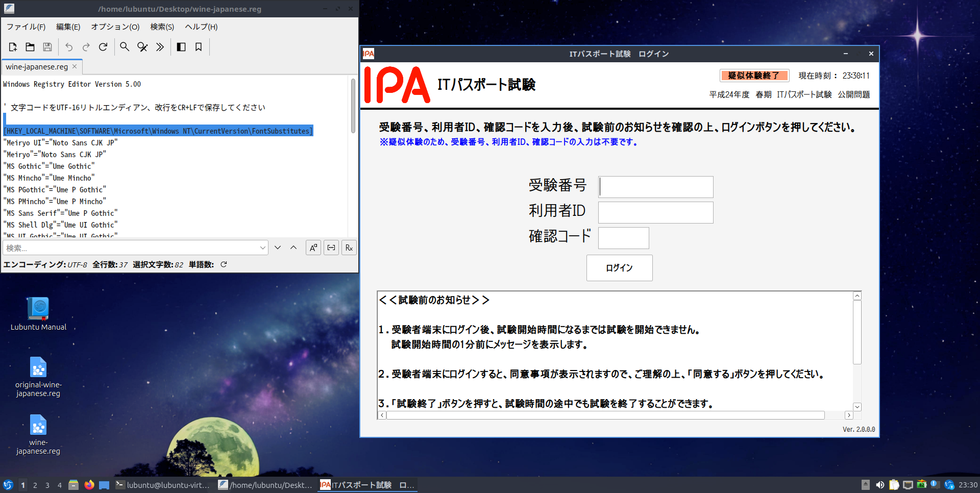Open the Lubuntu Manual desktop icon
Image resolution: width=980 pixels, height=493 pixels.
pos(38,314)
